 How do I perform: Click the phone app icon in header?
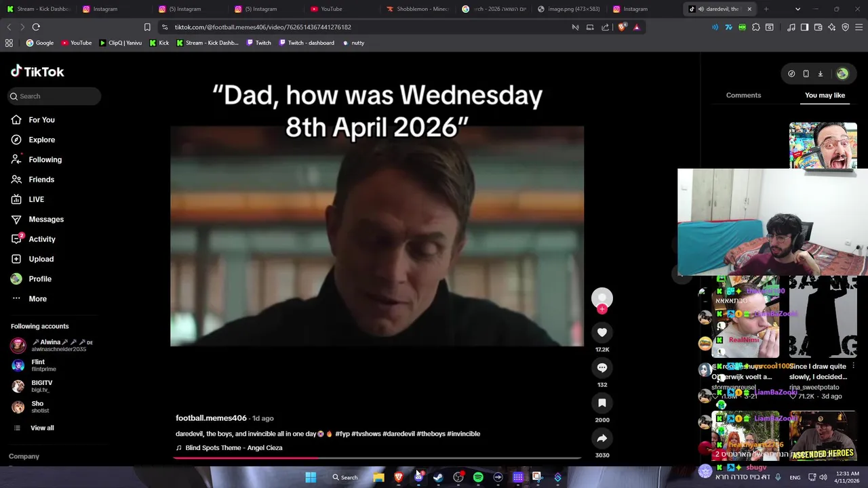click(x=806, y=74)
